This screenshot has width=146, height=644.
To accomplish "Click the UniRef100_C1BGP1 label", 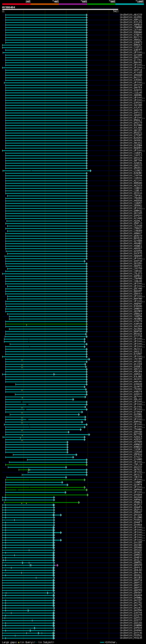I will tap(131, 153).
